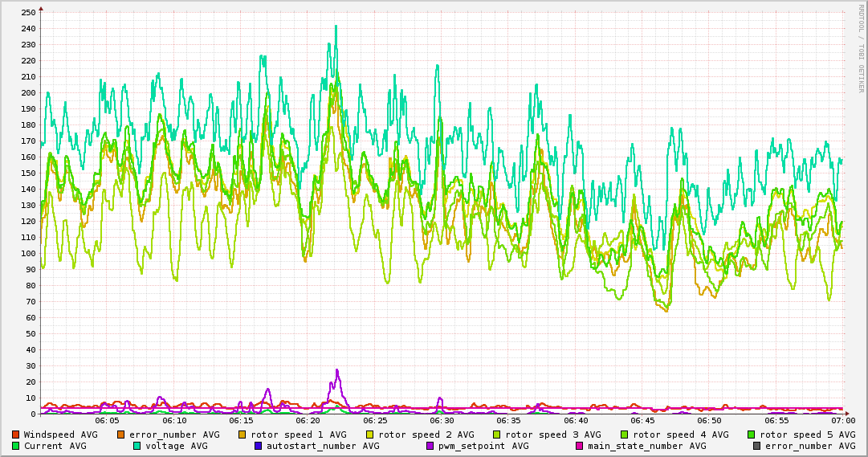Click the "150" y-axis value

coord(29,173)
